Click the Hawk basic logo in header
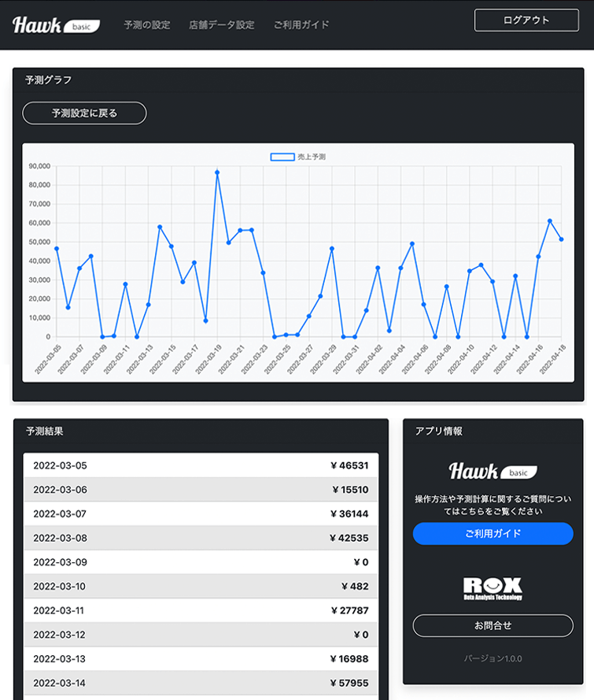This screenshot has width=594, height=700. pos(56,25)
